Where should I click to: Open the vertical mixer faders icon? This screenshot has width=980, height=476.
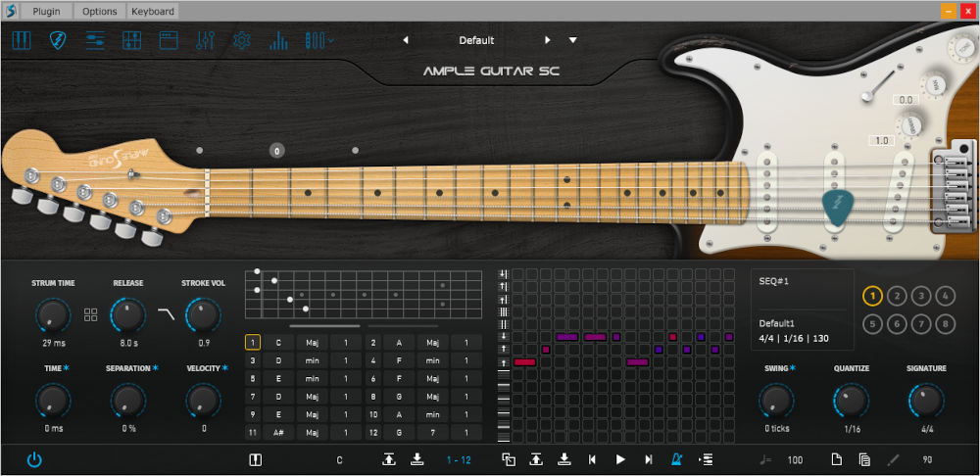pyautogui.click(x=205, y=40)
